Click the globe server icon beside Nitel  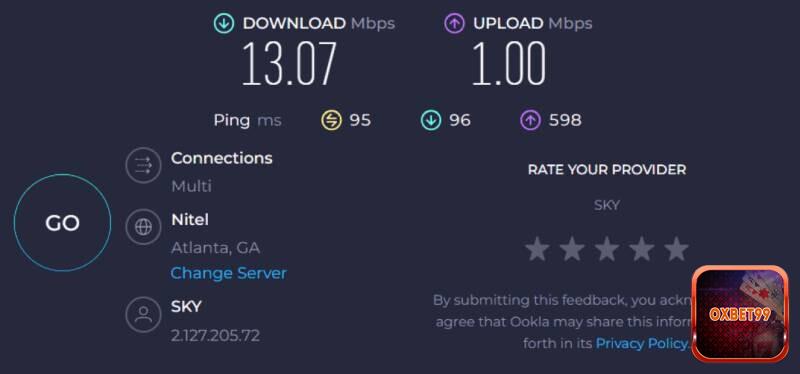[143, 227]
